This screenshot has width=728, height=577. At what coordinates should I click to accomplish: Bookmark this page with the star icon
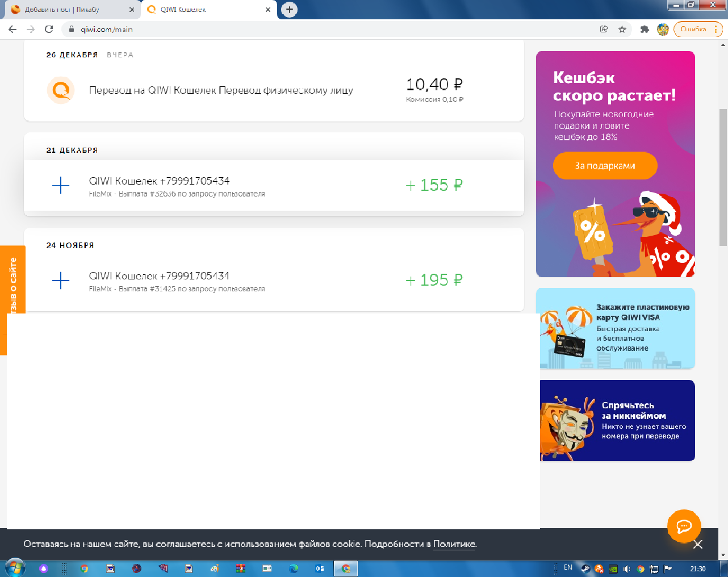point(622,29)
